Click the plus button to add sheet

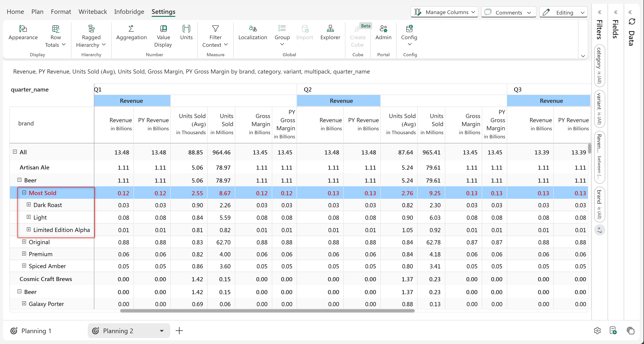(179, 331)
